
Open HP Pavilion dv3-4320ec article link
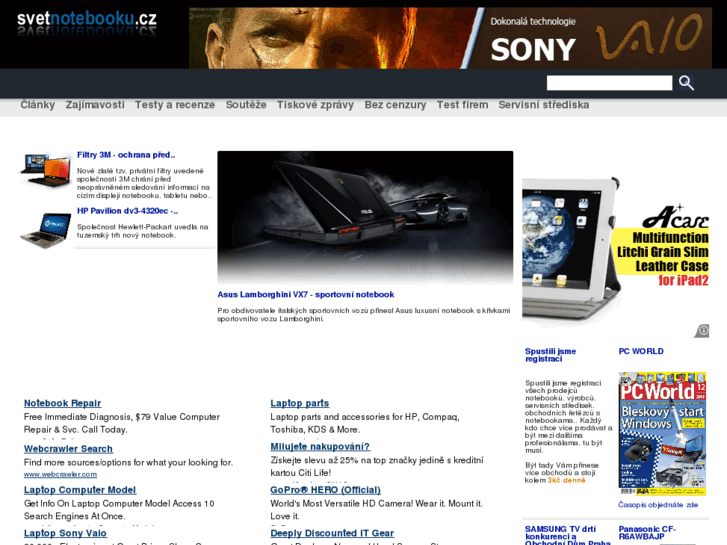[128, 211]
